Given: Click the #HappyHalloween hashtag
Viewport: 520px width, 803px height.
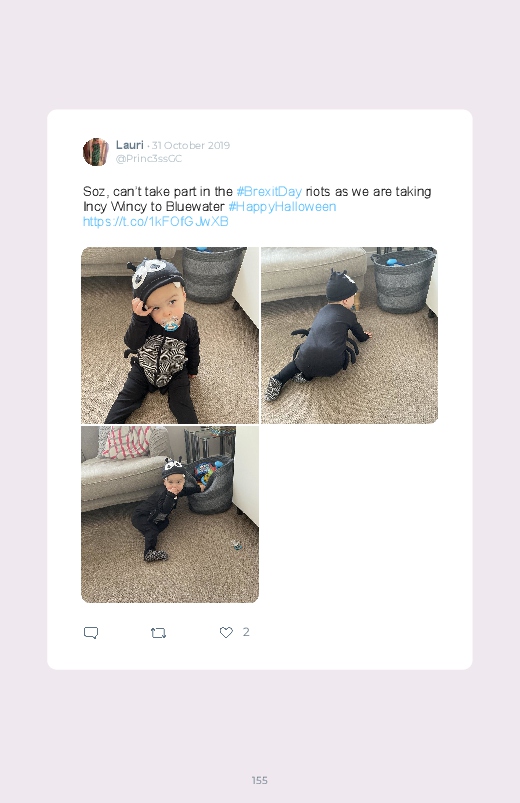Looking at the screenshot, I should [282, 206].
